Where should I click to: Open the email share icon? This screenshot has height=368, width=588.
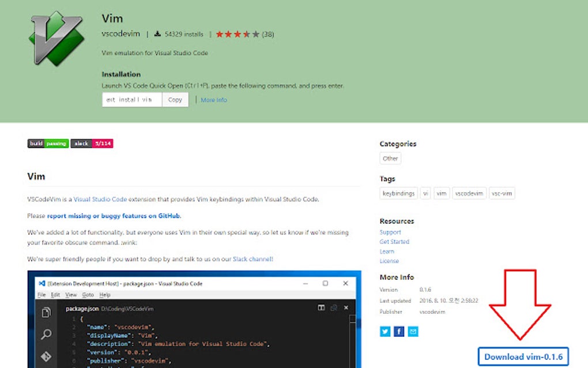click(x=413, y=332)
